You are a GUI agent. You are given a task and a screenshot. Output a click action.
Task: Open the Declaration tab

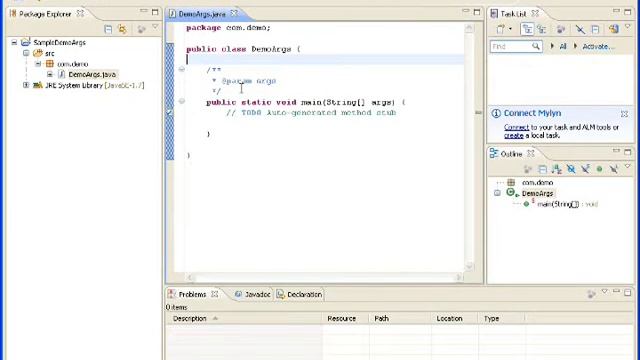[304, 294]
